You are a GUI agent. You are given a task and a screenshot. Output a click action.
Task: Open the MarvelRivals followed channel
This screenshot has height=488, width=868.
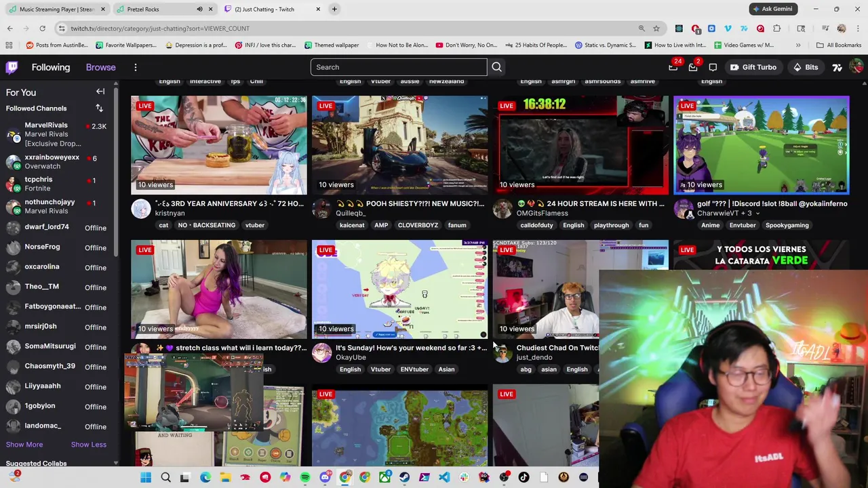tap(58, 134)
